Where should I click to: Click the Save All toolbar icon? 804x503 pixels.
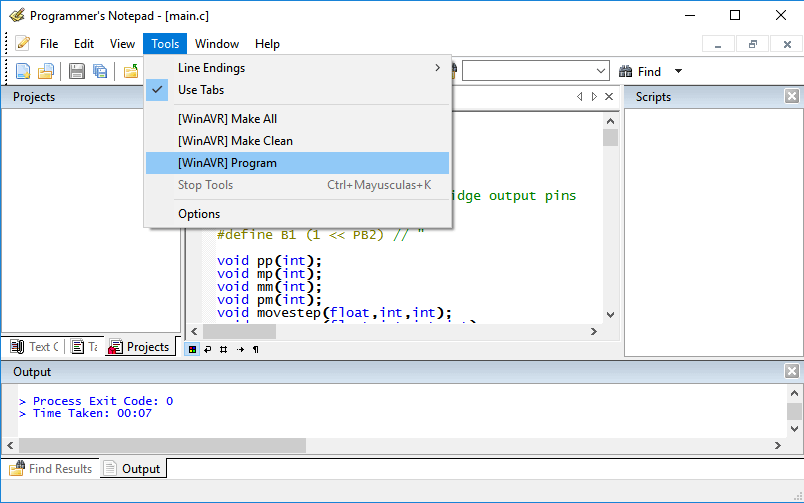[x=100, y=71]
